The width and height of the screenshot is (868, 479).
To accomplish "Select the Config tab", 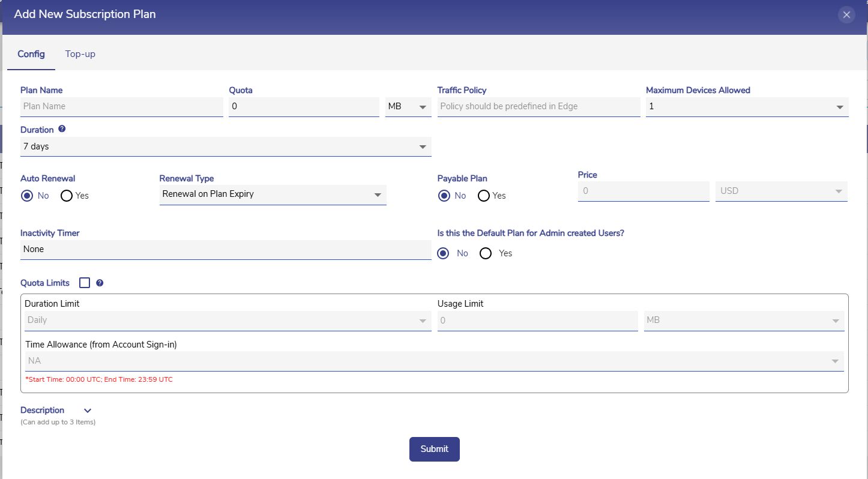I will tap(31, 54).
